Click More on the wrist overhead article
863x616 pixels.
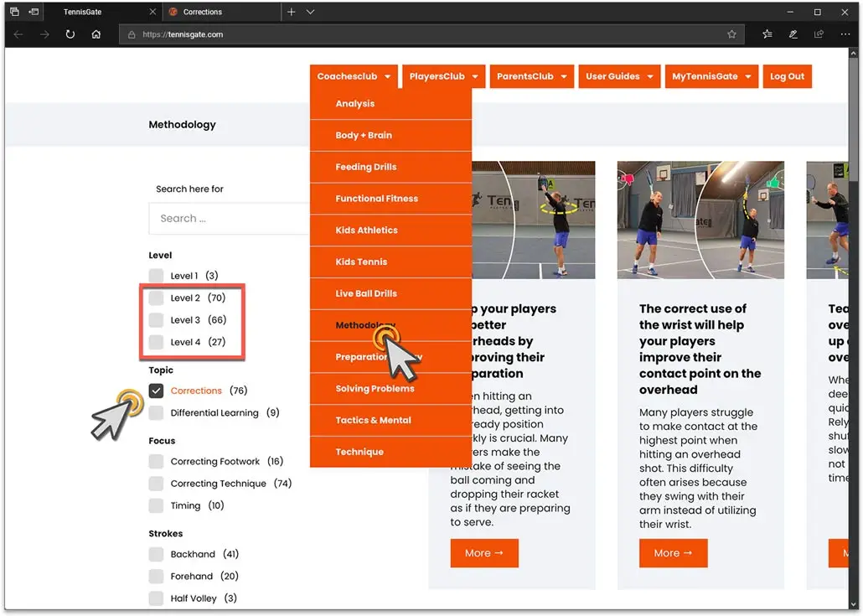click(673, 553)
